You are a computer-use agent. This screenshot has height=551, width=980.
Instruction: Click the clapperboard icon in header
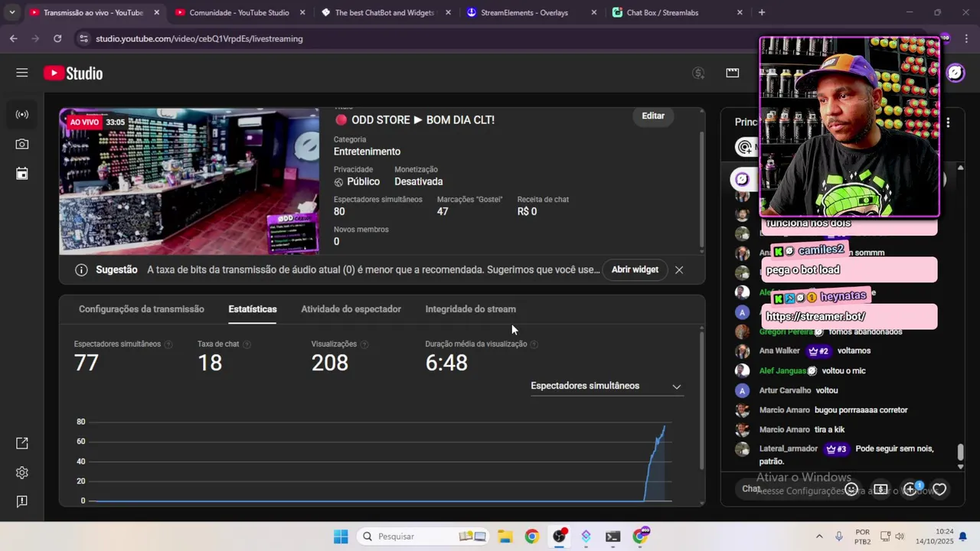(733, 73)
